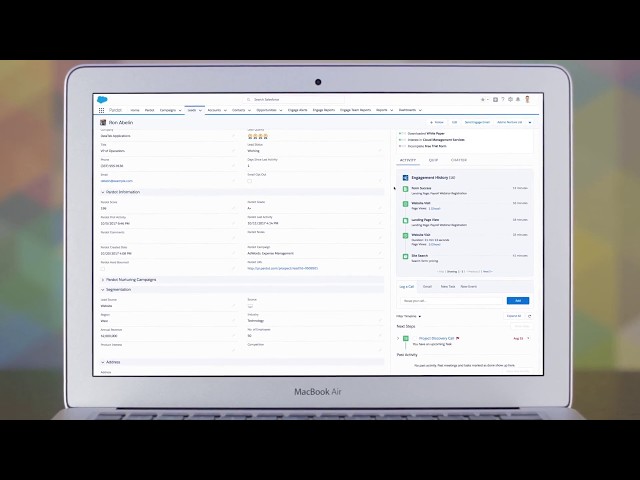The height and width of the screenshot is (480, 640).
Task: Click the search magnifier icon
Action: (249, 100)
